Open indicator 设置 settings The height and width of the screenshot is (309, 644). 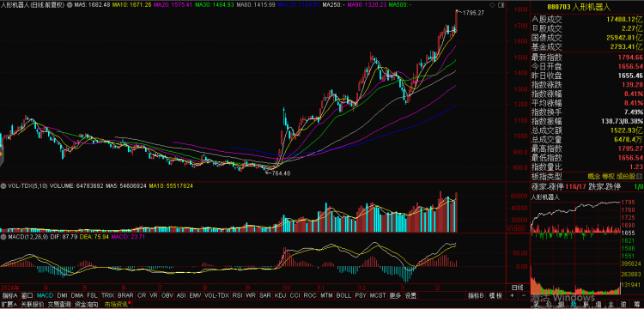point(410,295)
